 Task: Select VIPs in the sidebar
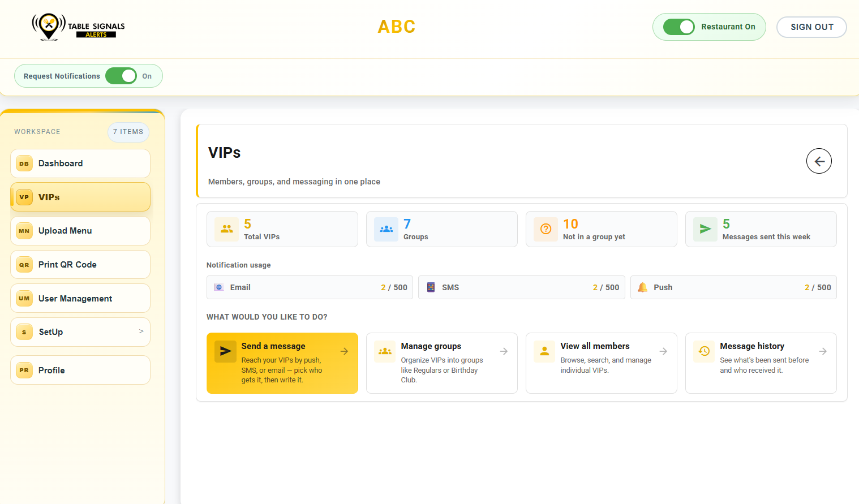click(x=80, y=197)
